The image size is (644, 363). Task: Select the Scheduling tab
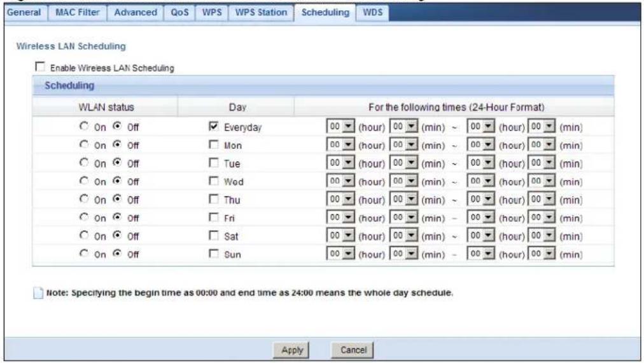[x=325, y=12]
